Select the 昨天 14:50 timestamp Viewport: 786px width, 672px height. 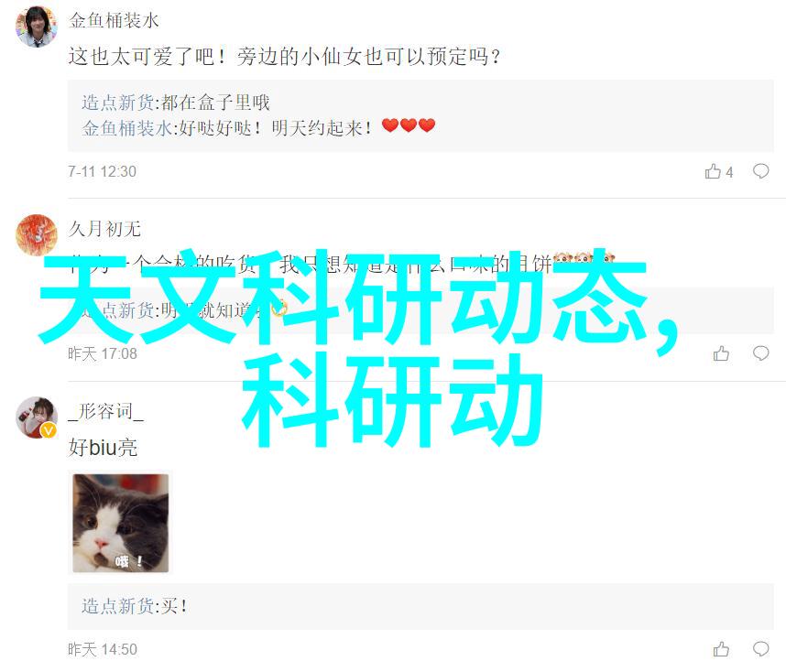(x=103, y=649)
